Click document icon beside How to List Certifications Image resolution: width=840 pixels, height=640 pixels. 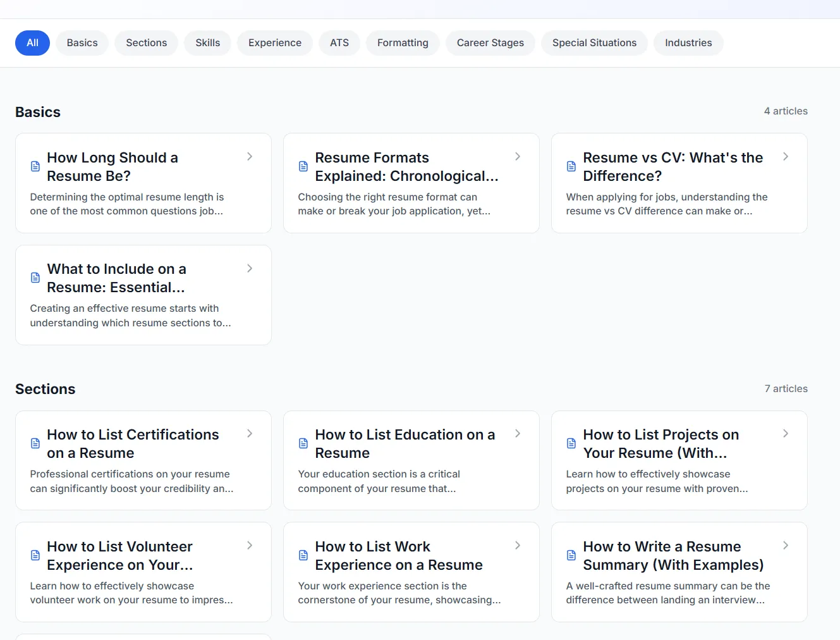[35, 443]
